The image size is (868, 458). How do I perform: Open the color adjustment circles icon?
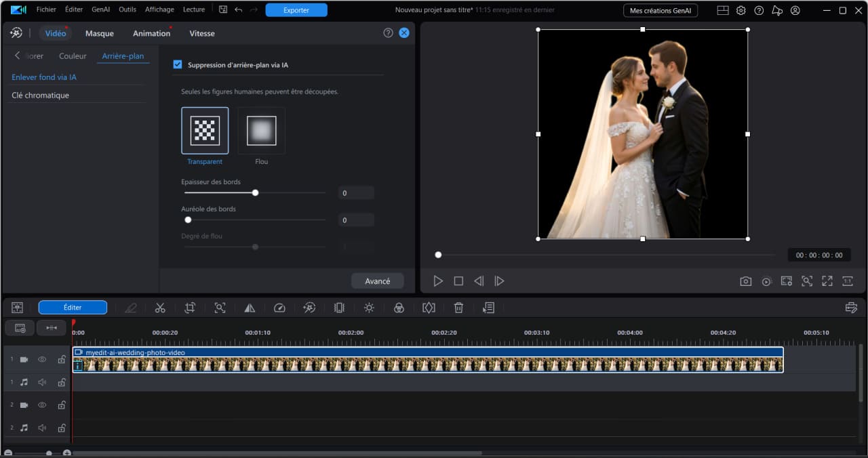tap(399, 308)
